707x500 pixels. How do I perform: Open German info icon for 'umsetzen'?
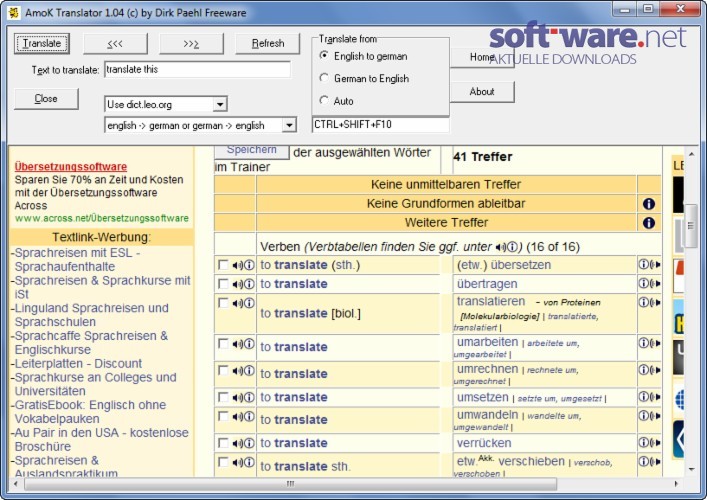[643, 397]
